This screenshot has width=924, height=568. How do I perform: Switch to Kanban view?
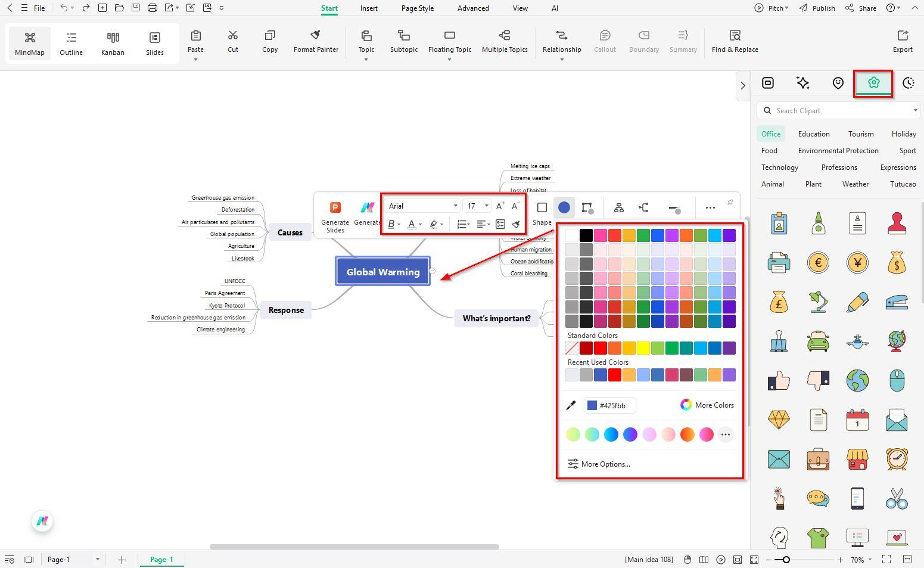[x=113, y=42]
